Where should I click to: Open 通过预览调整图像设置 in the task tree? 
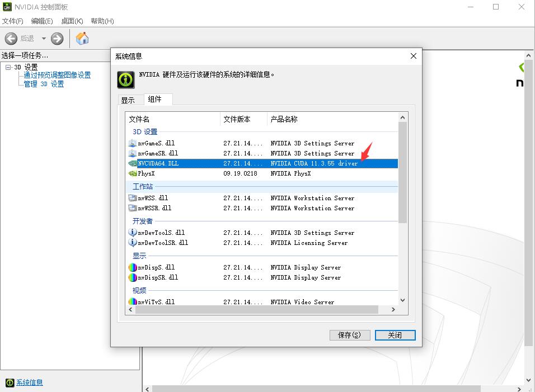[57, 75]
